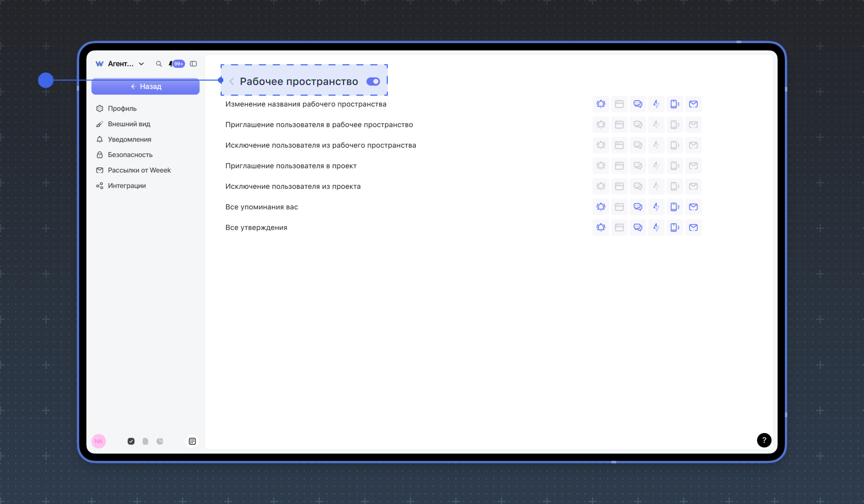Click the NK user avatar
The width and height of the screenshot is (864, 504).
pyautogui.click(x=99, y=441)
